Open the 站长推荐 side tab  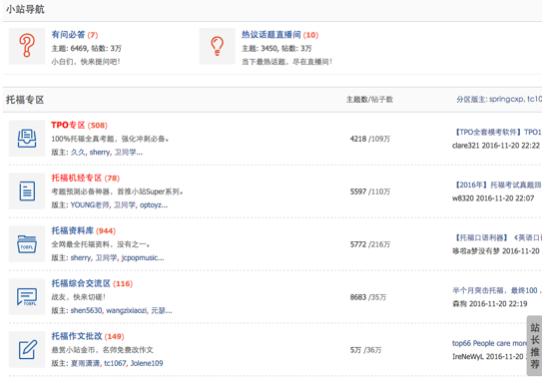[535, 345]
